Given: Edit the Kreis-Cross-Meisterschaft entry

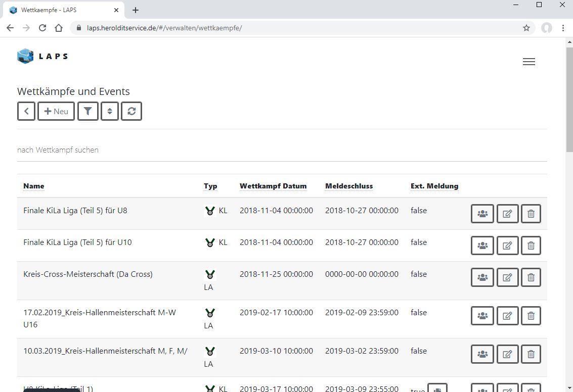Looking at the screenshot, I should click(x=507, y=277).
